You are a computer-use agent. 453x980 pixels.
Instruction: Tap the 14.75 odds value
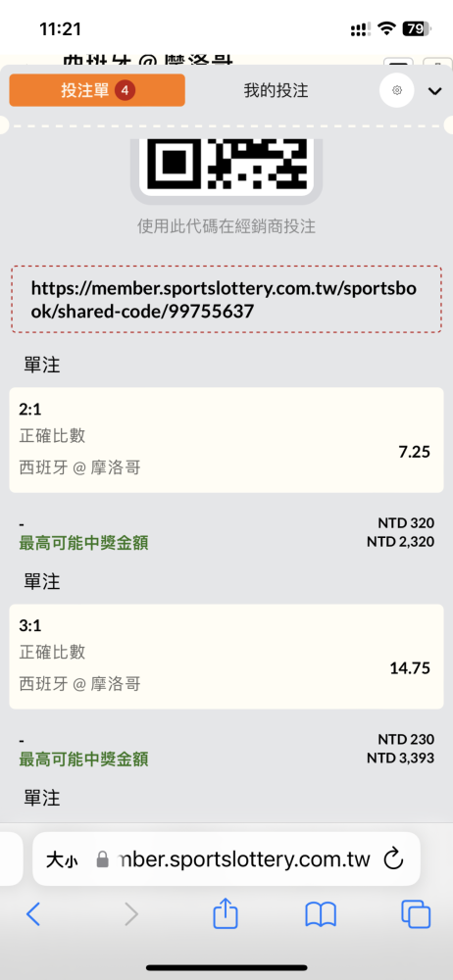[410, 668]
